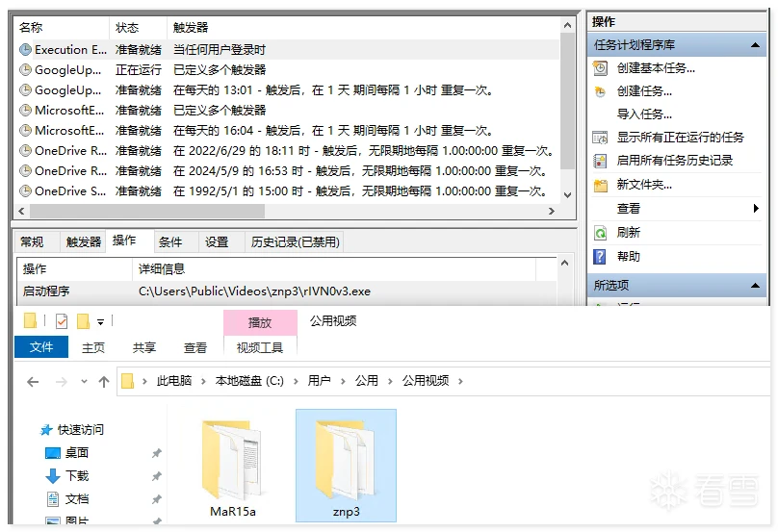Click the green 刷新 refresh icon
The image size is (778, 532).
(600, 233)
